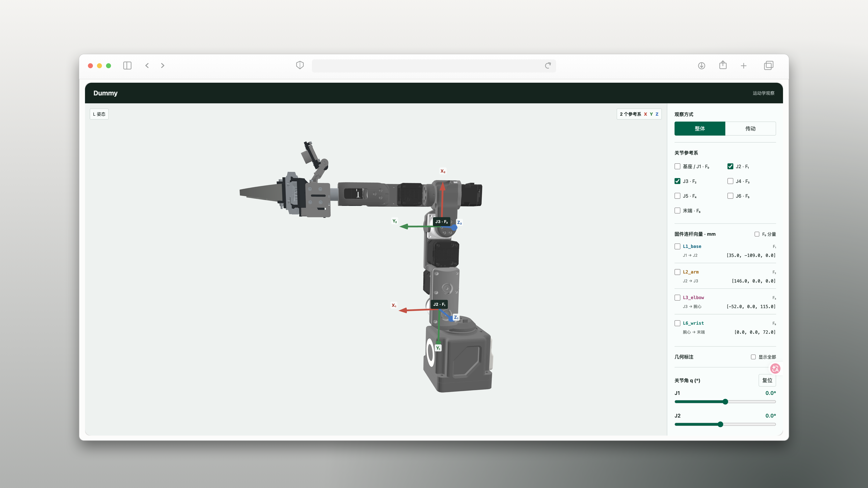Click the J2 · F₁ frame label in viewport
This screenshot has width=868, height=488.
click(x=439, y=305)
